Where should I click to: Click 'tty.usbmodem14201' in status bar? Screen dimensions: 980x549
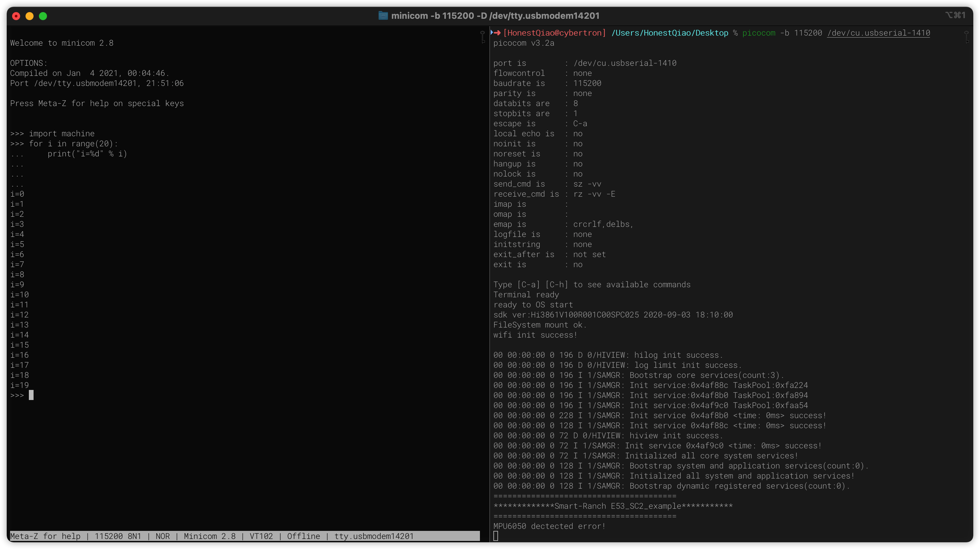click(x=374, y=537)
